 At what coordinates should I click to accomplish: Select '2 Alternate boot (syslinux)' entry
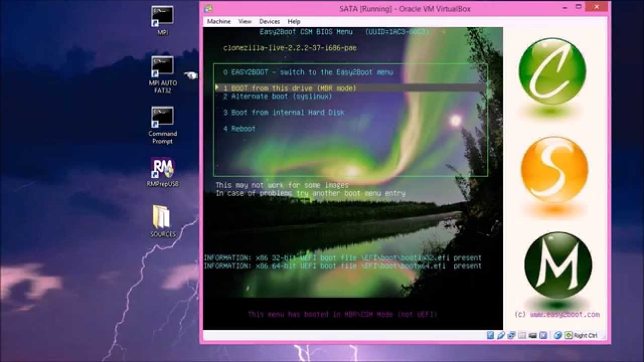tap(278, 96)
